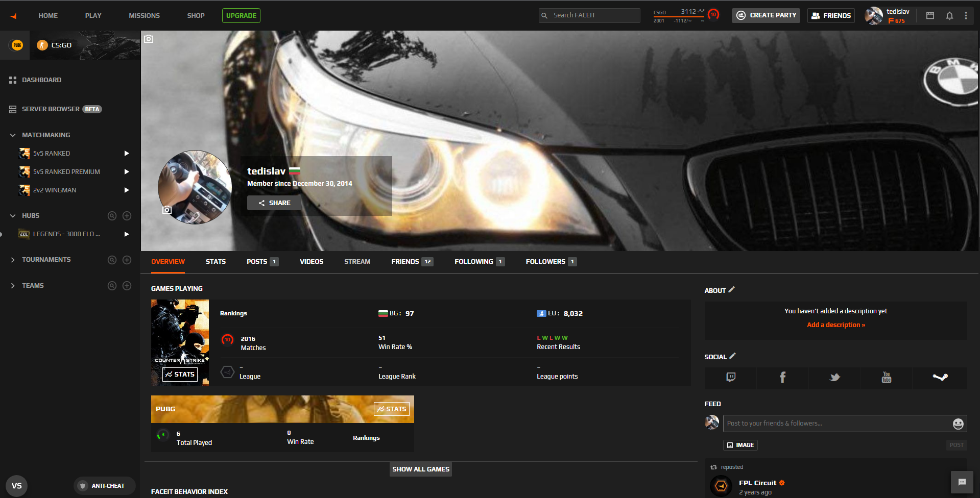Expand the 5v5 RANKED PREMIUM arrow

pyautogui.click(x=127, y=172)
